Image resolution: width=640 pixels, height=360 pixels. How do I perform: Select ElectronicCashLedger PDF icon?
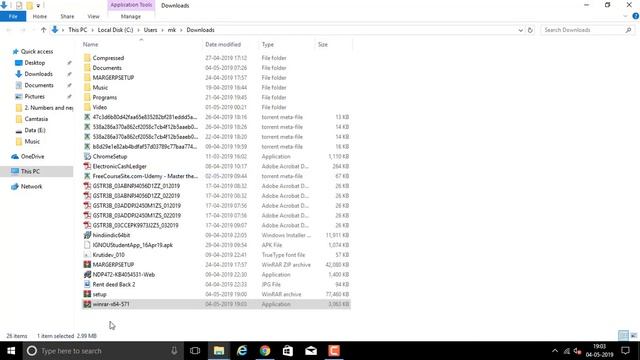(87, 166)
